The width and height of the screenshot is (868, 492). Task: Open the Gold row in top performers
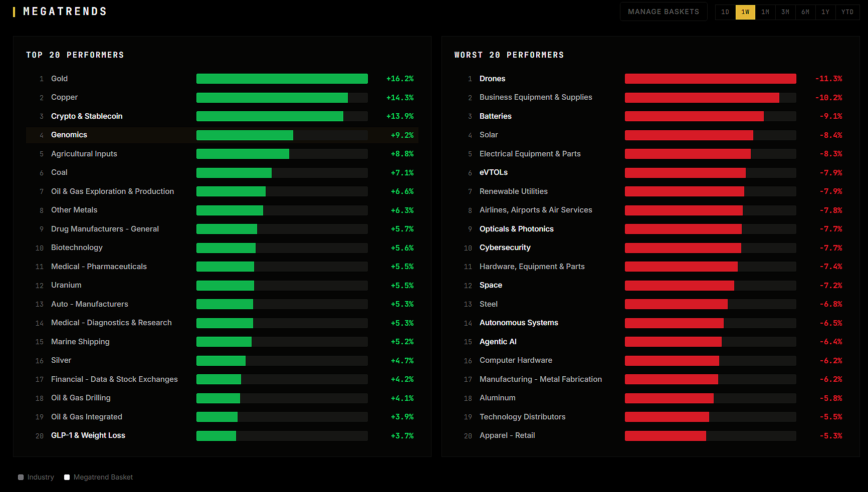pyautogui.click(x=222, y=79)
